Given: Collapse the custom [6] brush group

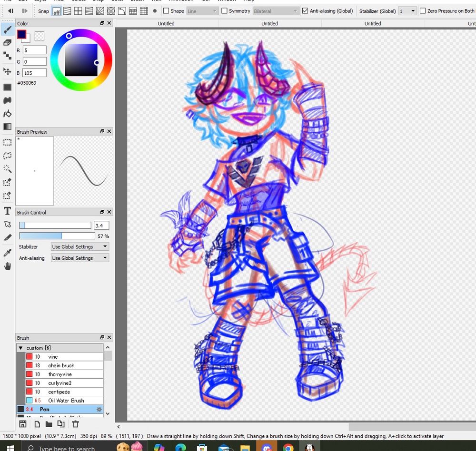Looking at the screenshot, I should [20, 348].
